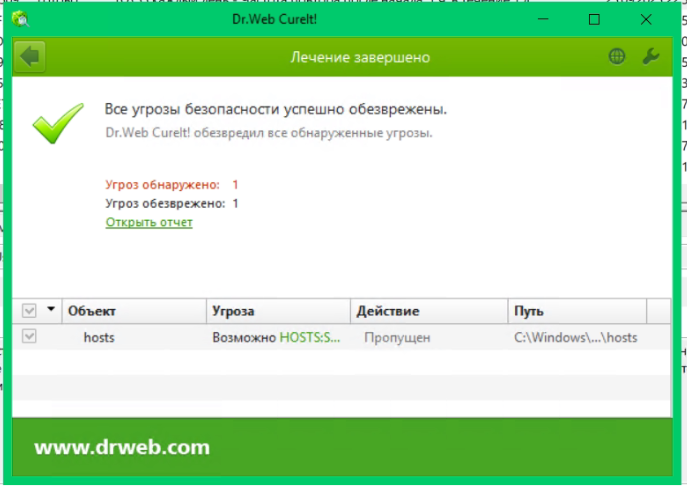Viewport: 687px width, 489px height.
Task: Click the 'Угроз обнаружено: 1' text
Action: pyautogui.click(x=172, y=184)
